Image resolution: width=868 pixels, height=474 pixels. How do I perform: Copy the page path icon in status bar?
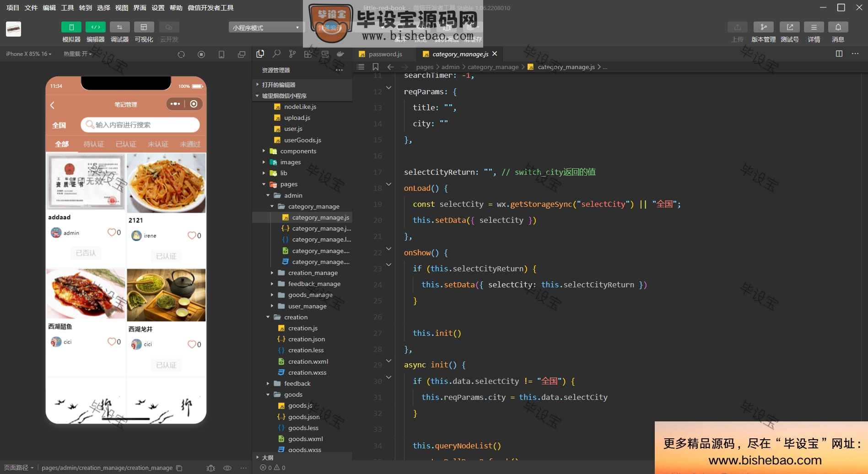(179, 468)
